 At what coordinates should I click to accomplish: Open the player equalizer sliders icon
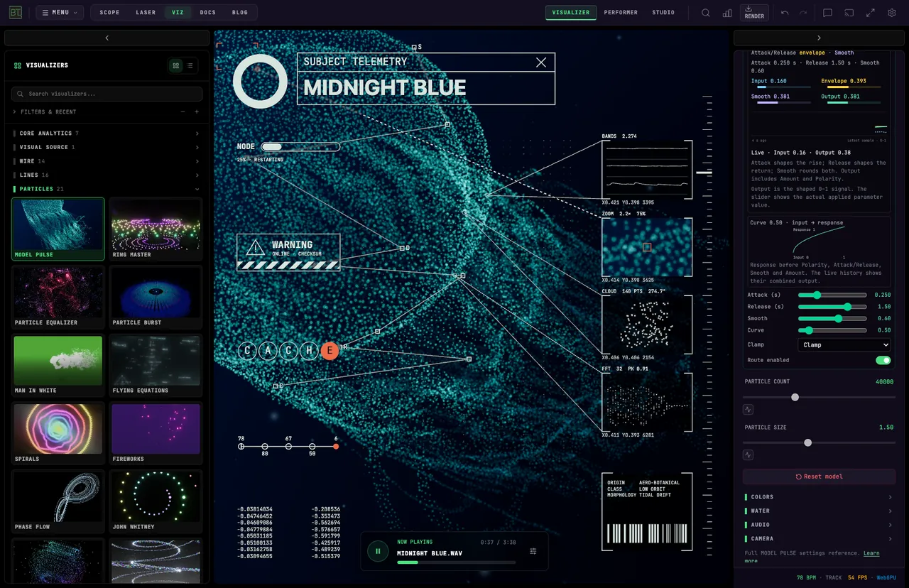[x=533, y=551]
